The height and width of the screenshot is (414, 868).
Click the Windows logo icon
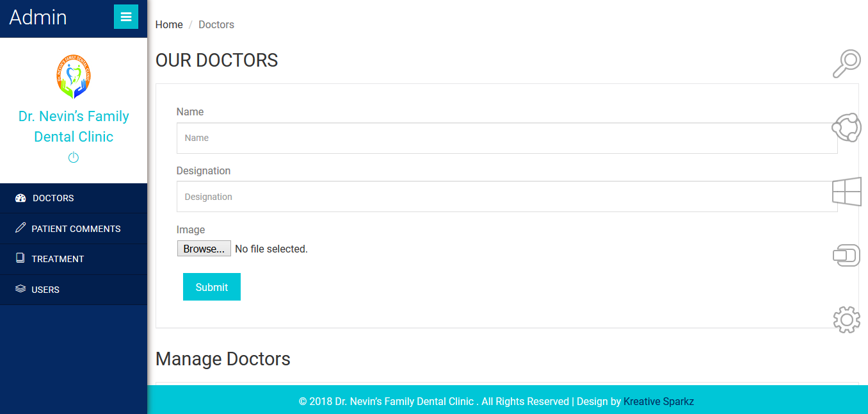[x=846, y=192]
